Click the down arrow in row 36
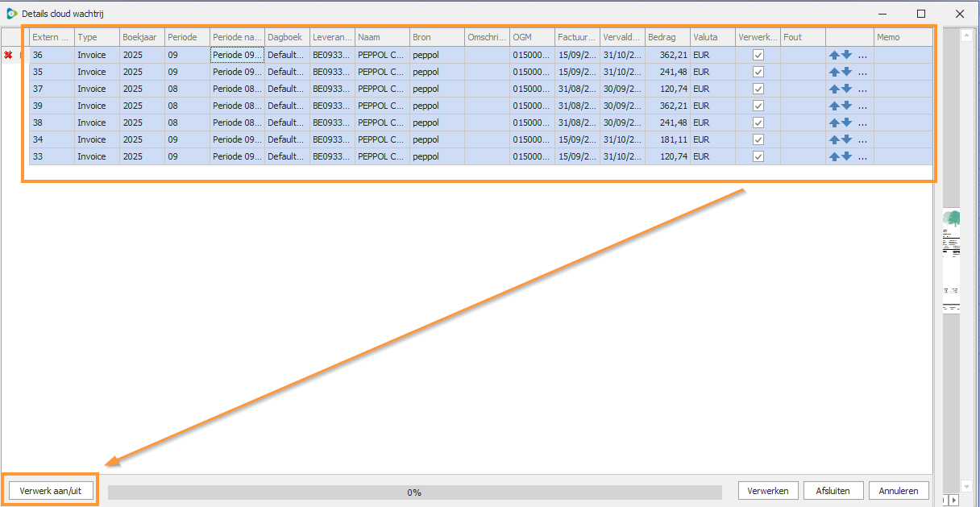 pyautogui.click(x=847, y=55)
